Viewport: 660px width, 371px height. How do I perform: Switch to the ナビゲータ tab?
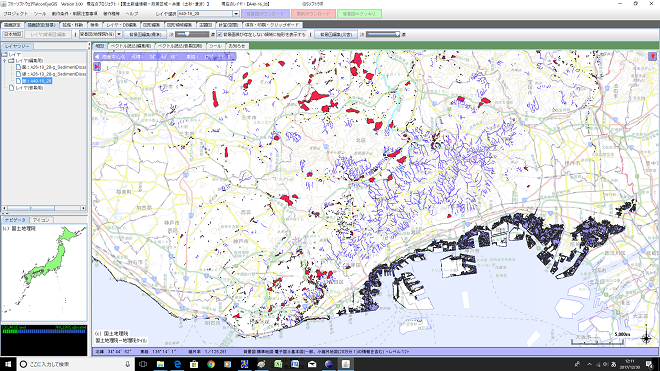(x=15, y=220)
